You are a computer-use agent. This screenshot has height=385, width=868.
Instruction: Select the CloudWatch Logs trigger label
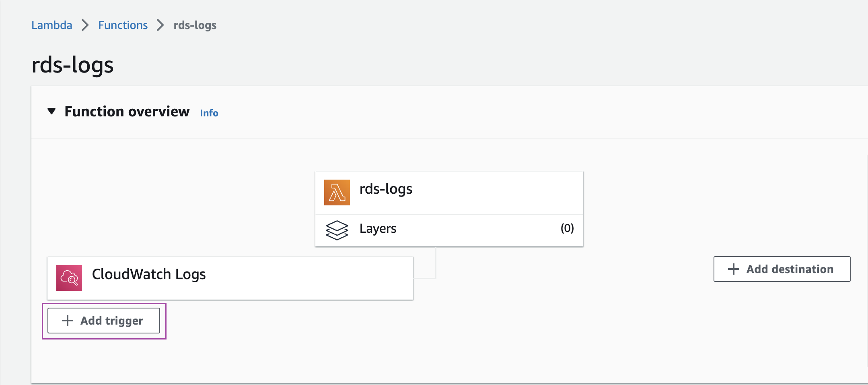(x=148, y=274)
